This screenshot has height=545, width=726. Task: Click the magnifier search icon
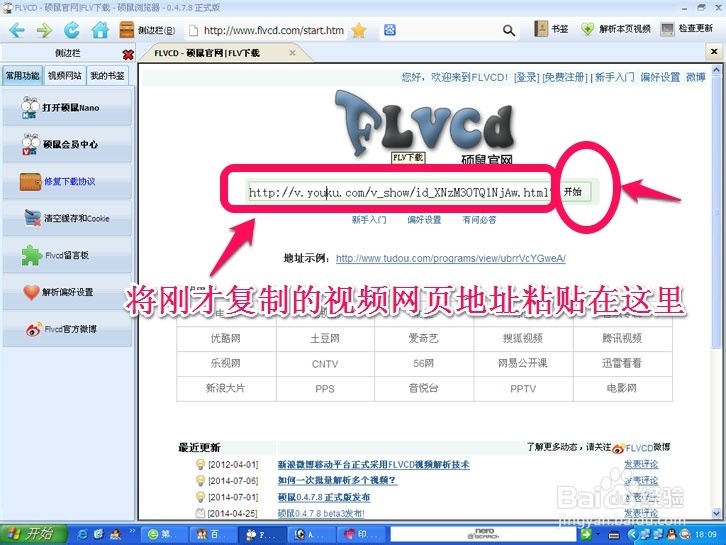coord(508,31)
